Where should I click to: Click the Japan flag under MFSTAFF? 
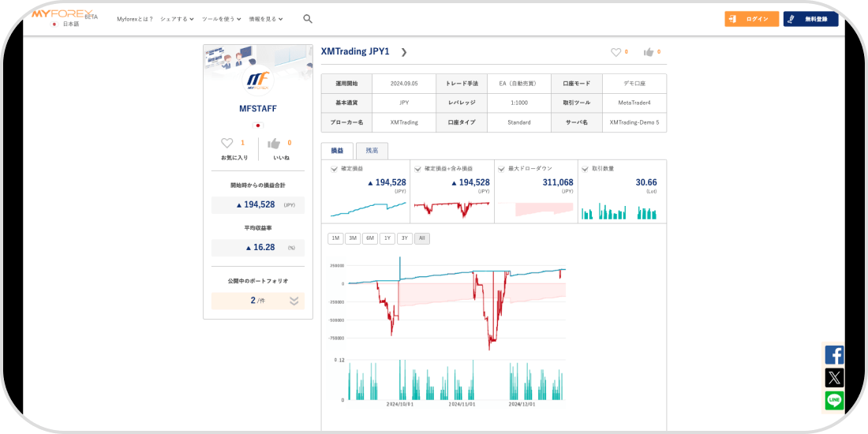point(258,125)
